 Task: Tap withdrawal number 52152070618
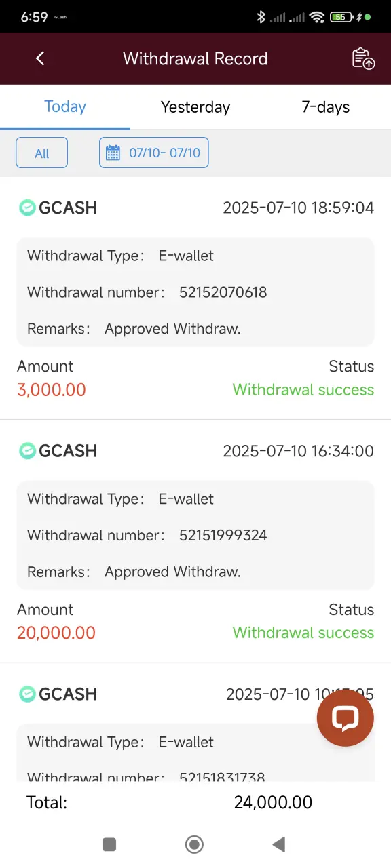tap(223, 292)
